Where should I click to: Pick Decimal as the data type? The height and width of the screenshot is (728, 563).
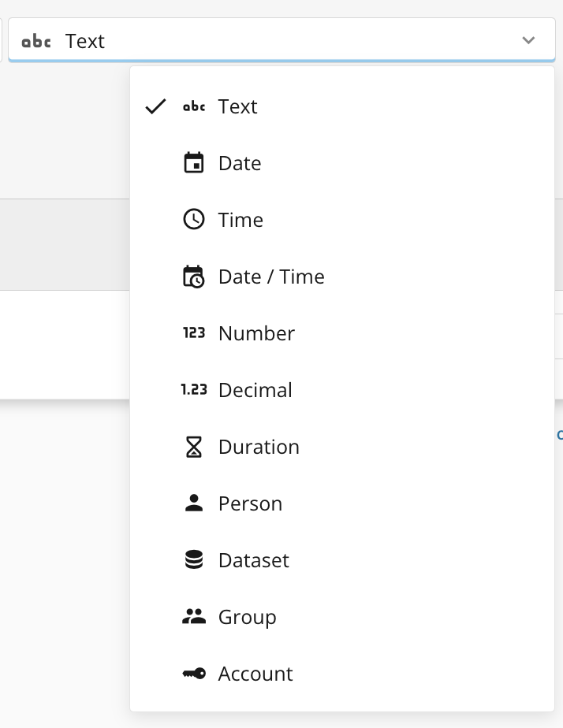pos(255,390)
